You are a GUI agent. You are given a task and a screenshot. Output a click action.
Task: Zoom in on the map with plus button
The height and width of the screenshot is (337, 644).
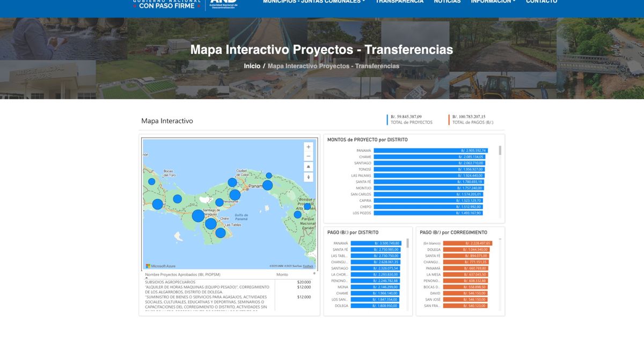click(x=308, y=146)
